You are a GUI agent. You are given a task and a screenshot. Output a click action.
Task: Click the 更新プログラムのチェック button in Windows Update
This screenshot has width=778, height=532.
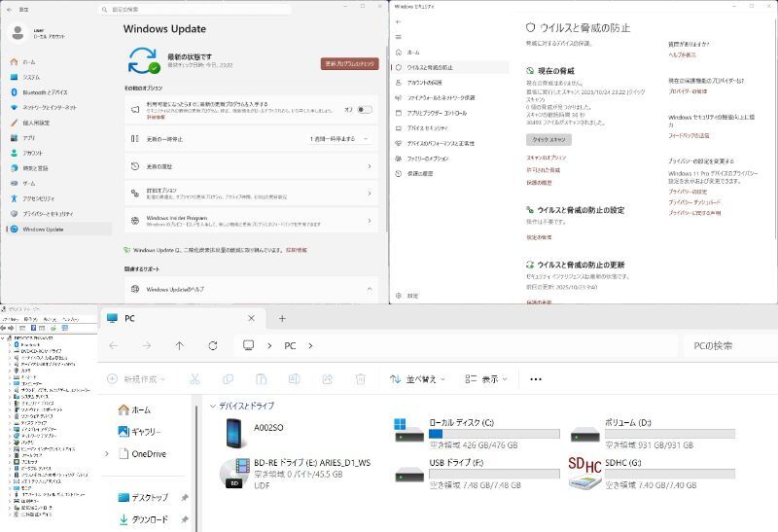350,63
